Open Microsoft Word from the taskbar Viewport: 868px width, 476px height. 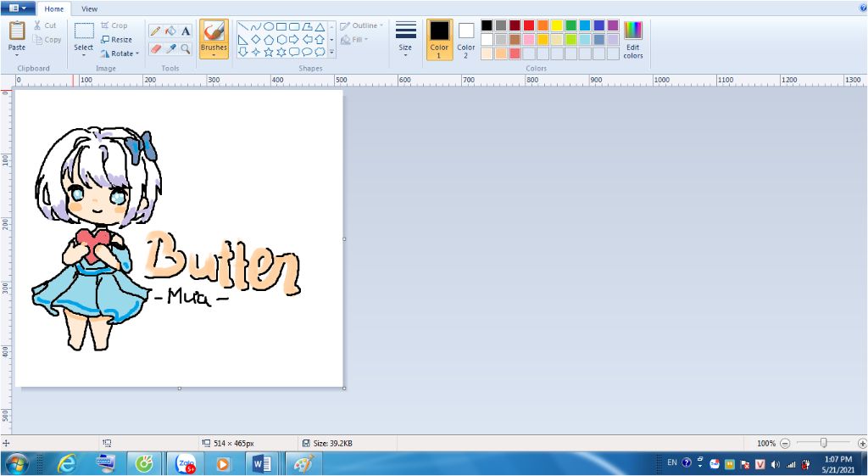(x=260, y=464)
